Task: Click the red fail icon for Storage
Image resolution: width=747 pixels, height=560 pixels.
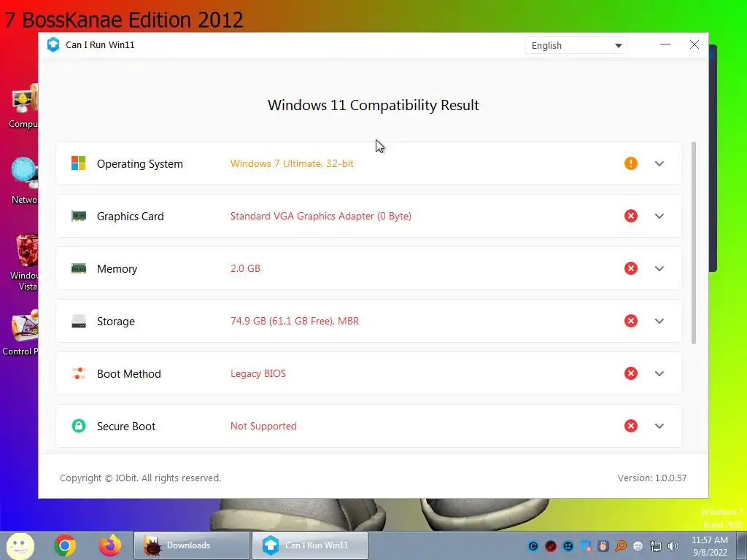Action: [x=631, y=321]
